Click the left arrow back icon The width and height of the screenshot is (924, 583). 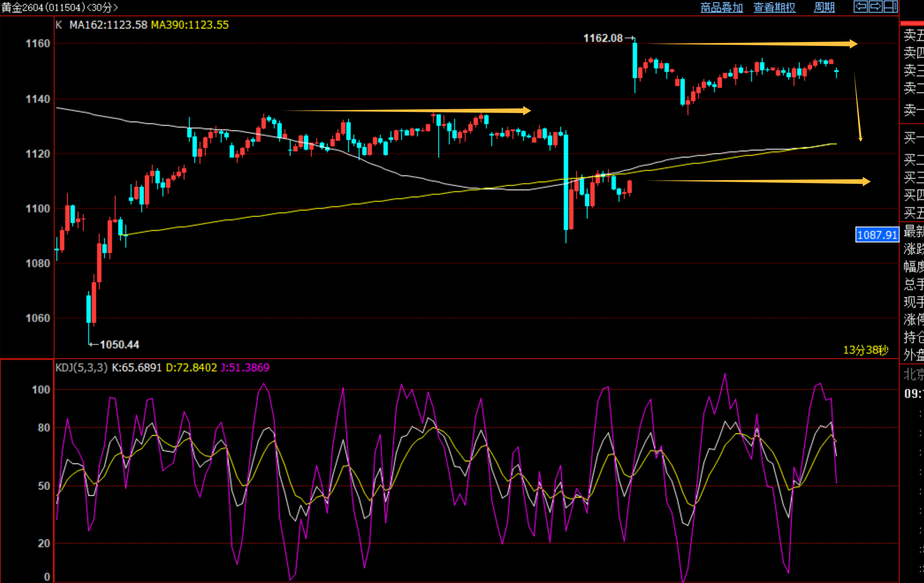pos(861,7)
